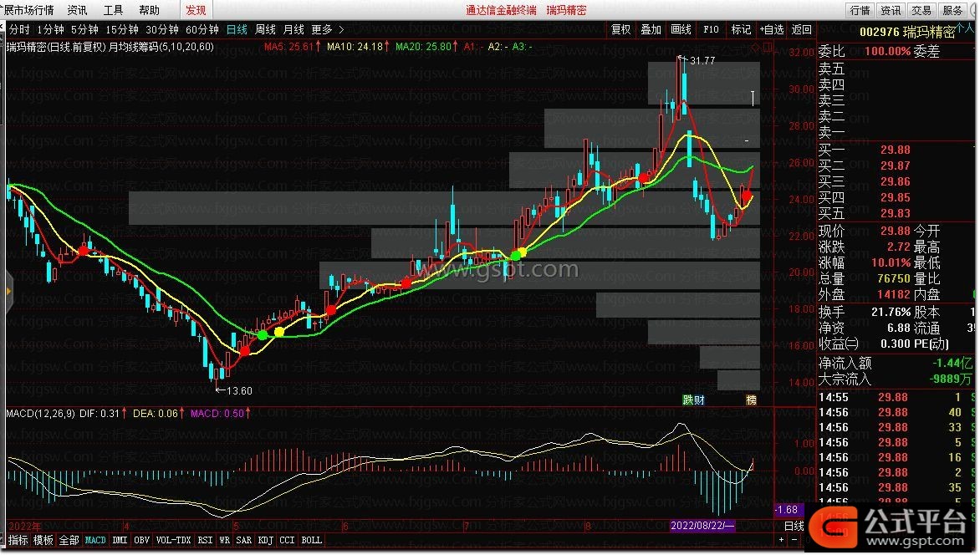Click the 13.60 low price label
This screenshot has width=980, height=555.
[x=239, y=390]
